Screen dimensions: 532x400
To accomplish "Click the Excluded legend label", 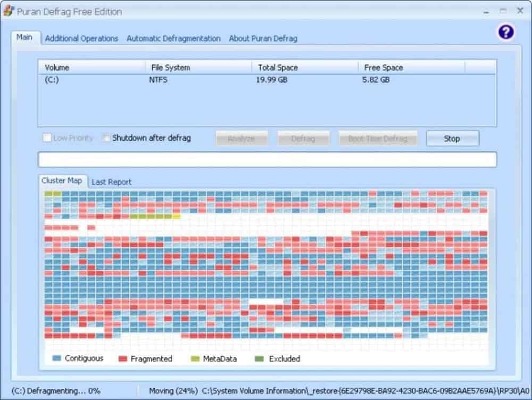I will tap(284, 359).
